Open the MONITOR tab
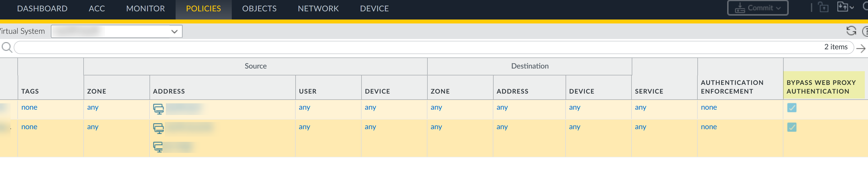 145,9
